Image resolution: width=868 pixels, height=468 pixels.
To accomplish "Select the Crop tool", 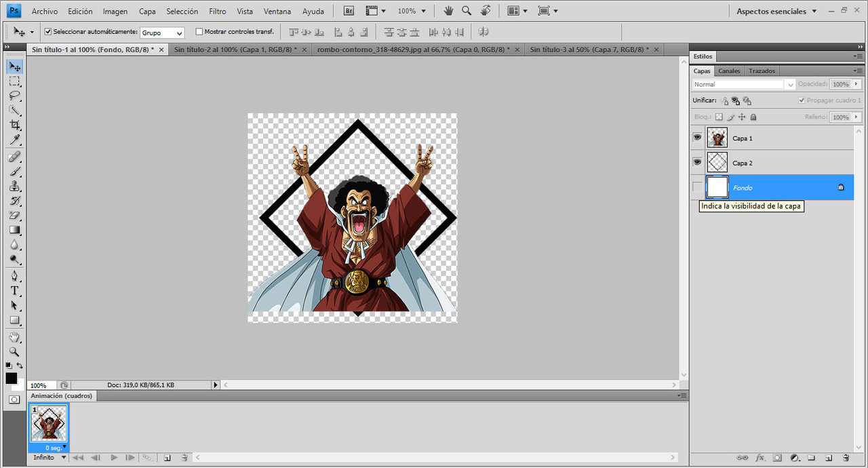I will (14, 125).
